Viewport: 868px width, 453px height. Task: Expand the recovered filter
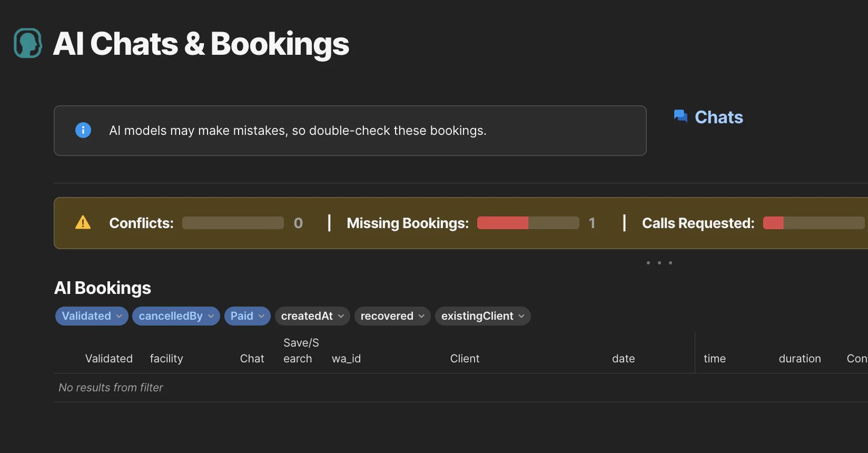(392, 316)
